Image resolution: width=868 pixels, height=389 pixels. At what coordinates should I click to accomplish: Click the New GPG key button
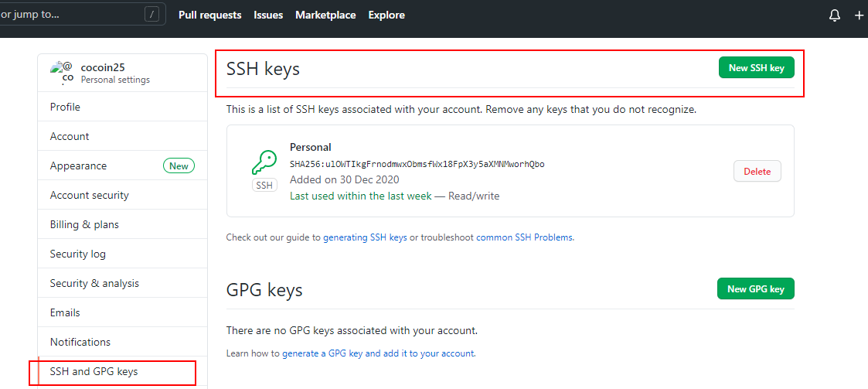(755, 289)
